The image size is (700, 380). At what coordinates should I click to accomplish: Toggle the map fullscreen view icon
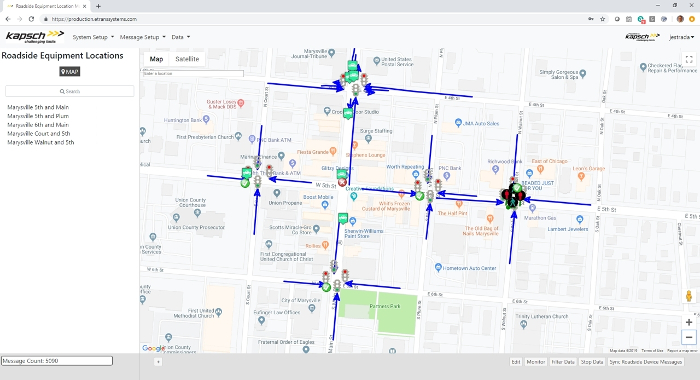pos(689,59)
